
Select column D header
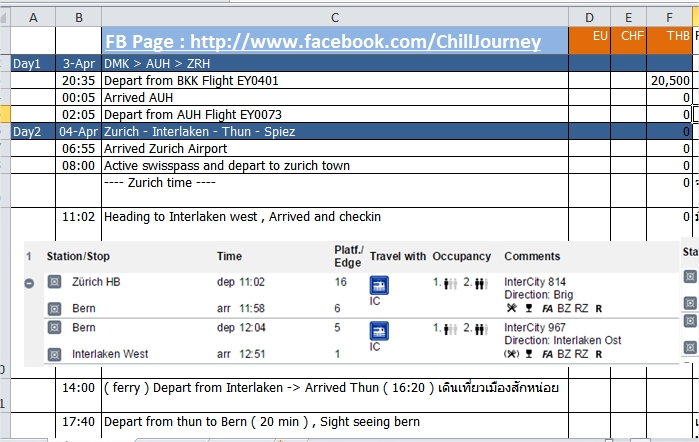[x=589, y=17]
